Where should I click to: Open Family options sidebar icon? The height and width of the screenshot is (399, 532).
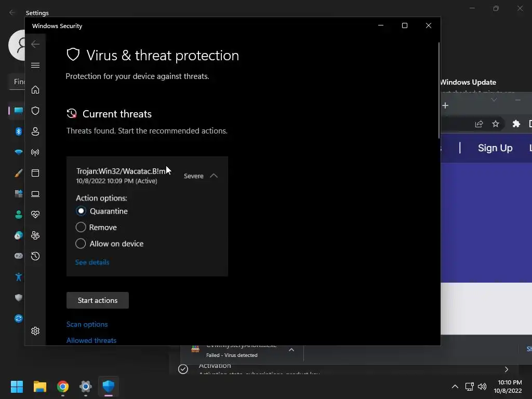[x=35, y=235]
